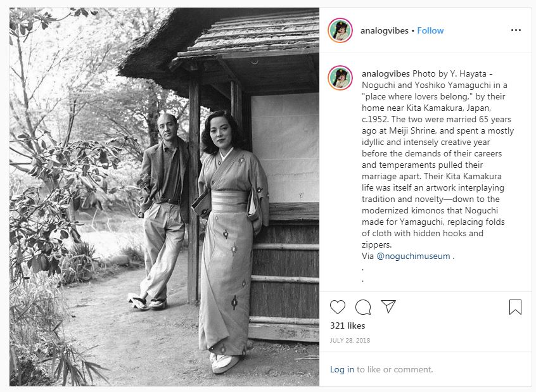Screen dimensions: 536x392
Task: Click the woman in the kimono in photo
Action: click(230, 239)
